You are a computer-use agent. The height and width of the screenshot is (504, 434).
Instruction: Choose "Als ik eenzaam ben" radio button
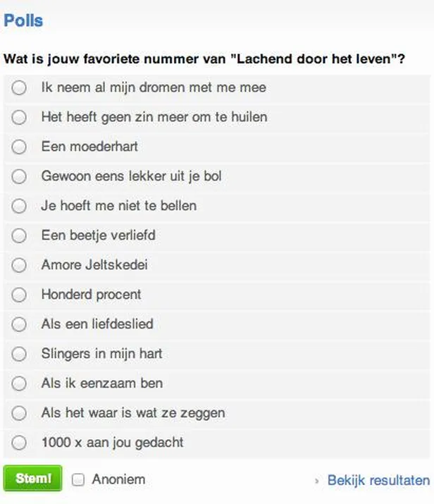pyautogui.click(x=20, y=383)
